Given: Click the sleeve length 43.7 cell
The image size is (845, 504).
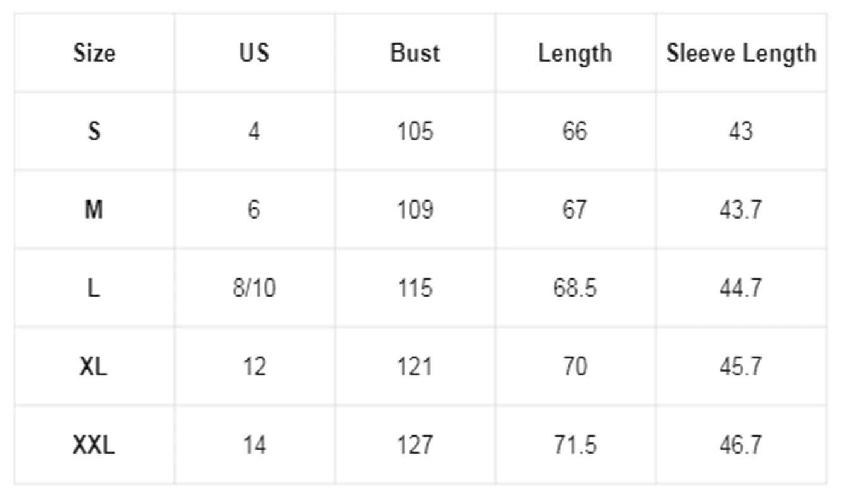Looking at the screenshot, I should pos(741,209).
